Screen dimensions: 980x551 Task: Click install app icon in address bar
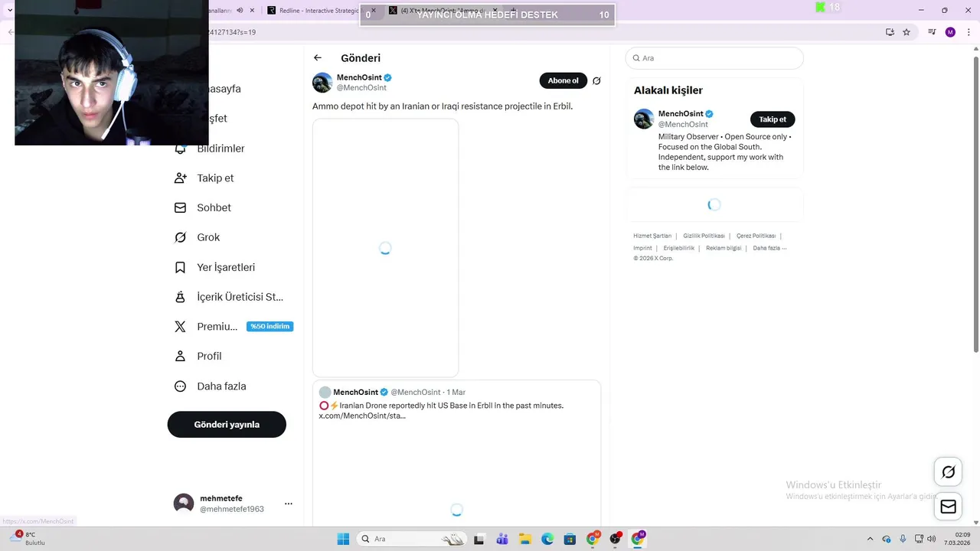click(890, 32)
